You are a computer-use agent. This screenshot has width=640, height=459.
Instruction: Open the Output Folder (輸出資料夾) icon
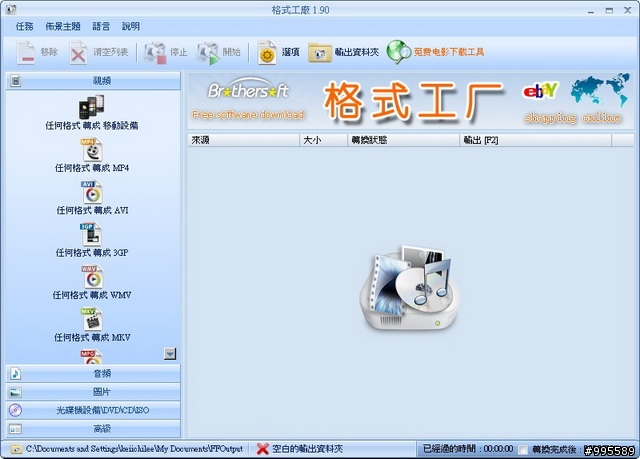pyautogui.click(x=320, y=53)
